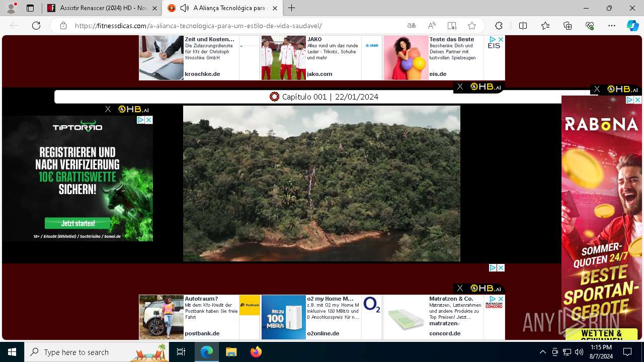Close the top ad banner X next to AdChoices
The height and width of the screenshot is (362, 644).
click(x=501, y=39)
